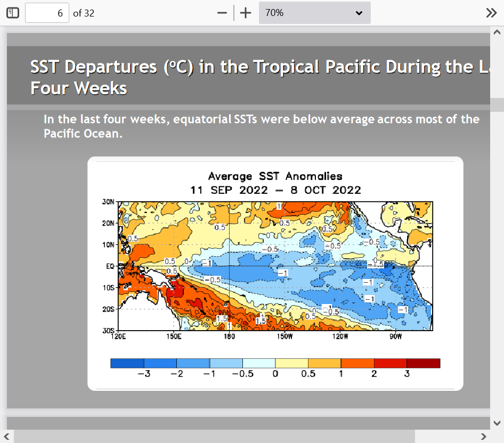504x443 pixels.
Task: Click the 'EQ' equator axis label
Action: click(110, 266)
